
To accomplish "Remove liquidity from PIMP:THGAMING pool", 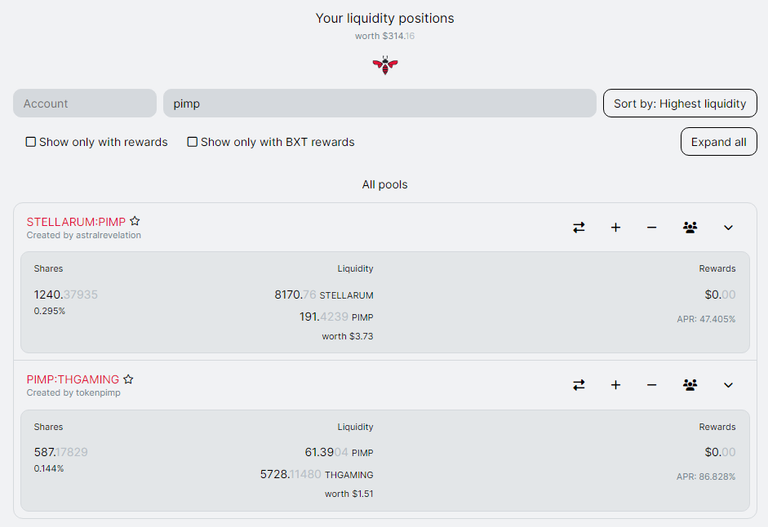I will coord(651,385).
